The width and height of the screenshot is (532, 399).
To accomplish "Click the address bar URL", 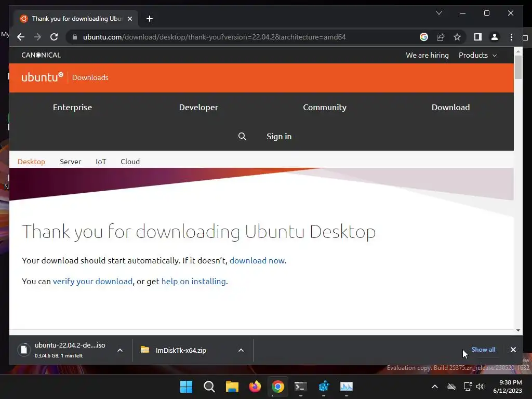I will 214,37.
